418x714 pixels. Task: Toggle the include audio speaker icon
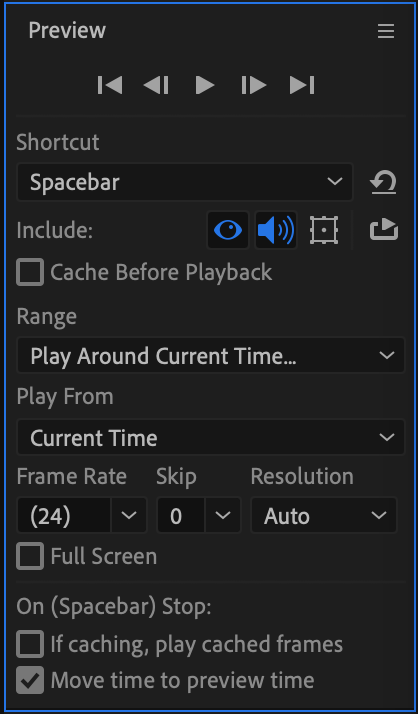click(275, 230)
